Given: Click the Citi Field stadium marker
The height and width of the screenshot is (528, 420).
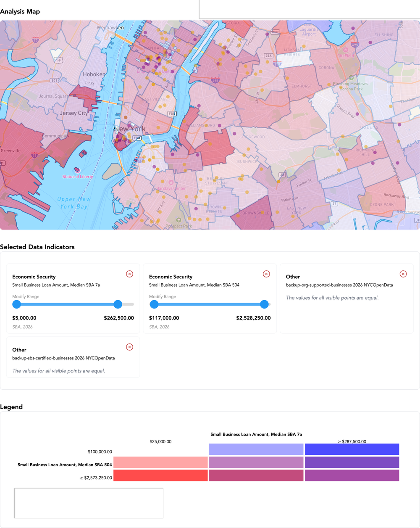Looking at the screenshot, I should click(346, 50).
